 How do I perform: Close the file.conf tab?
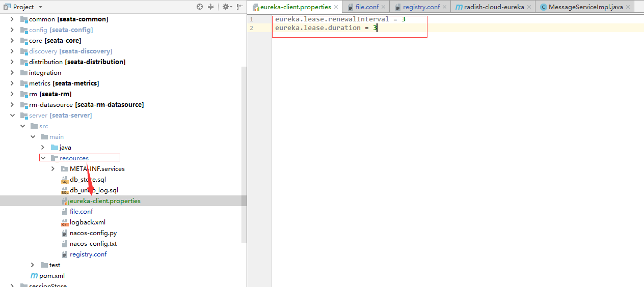click(x=384, y=7)
